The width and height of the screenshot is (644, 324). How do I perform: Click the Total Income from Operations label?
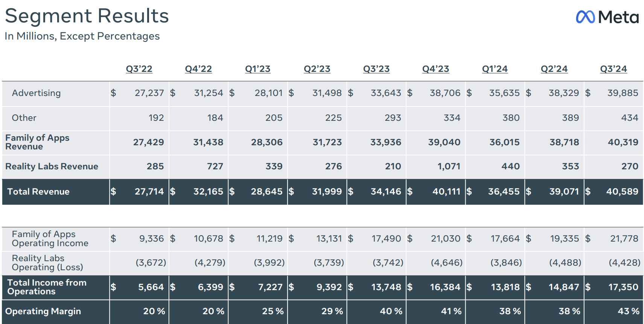[x=47, y=287]
